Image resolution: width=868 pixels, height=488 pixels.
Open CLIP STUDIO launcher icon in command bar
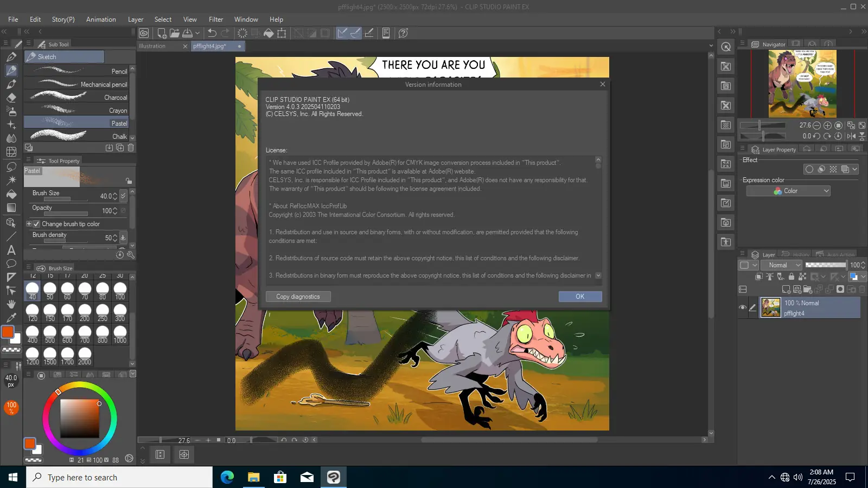tap(144, 33)
